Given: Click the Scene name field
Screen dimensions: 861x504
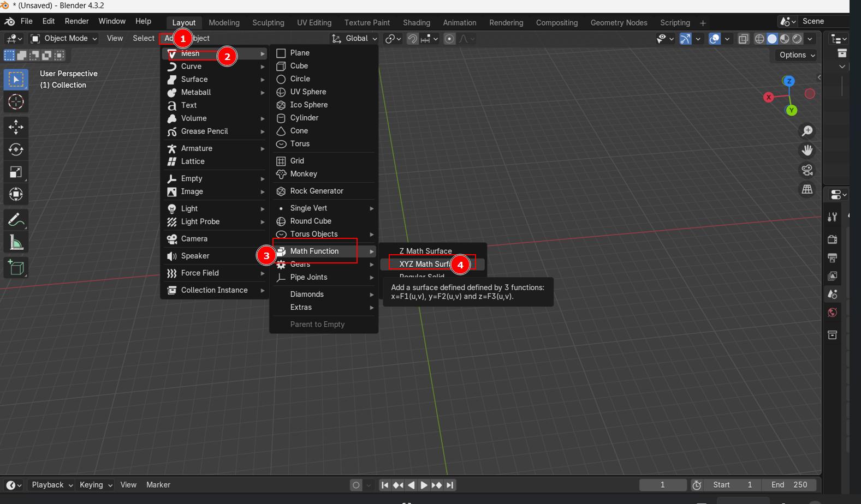Looking at the screenshot, I should [x=822, y=21].
